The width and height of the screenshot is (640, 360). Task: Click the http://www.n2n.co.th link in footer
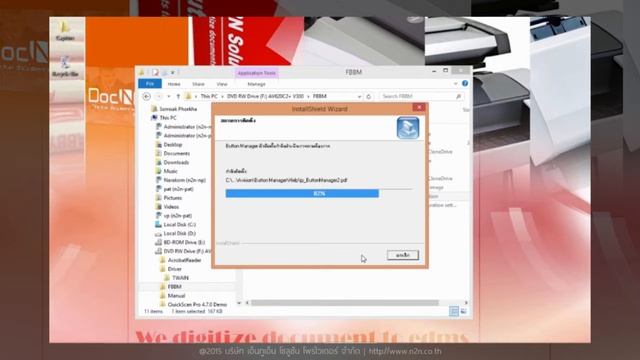click(x=405, y=351)
